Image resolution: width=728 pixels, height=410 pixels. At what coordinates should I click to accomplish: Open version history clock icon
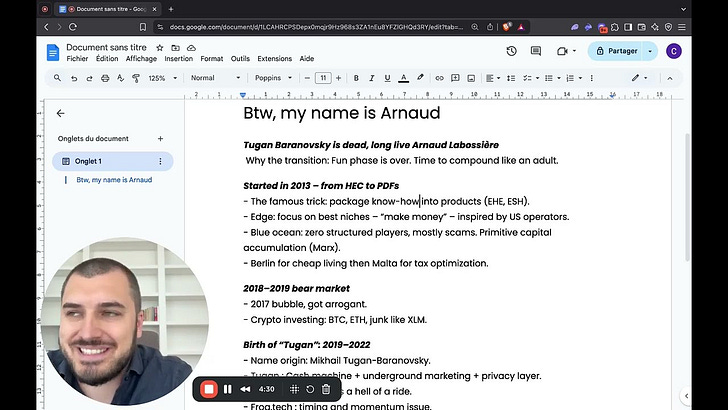[x=511, y=51]
